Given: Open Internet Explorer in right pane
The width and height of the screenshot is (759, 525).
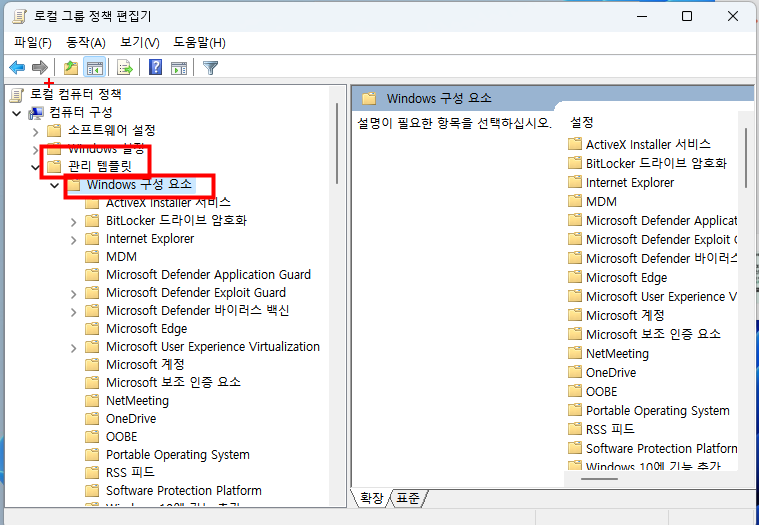Looking at the screenshot, I should coord(630,183).
